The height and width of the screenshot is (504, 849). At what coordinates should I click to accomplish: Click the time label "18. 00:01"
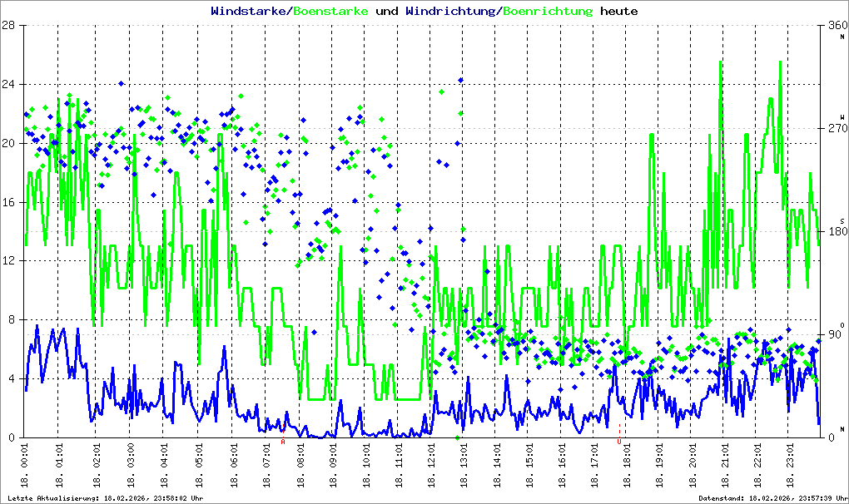click(x=25, y=466)
